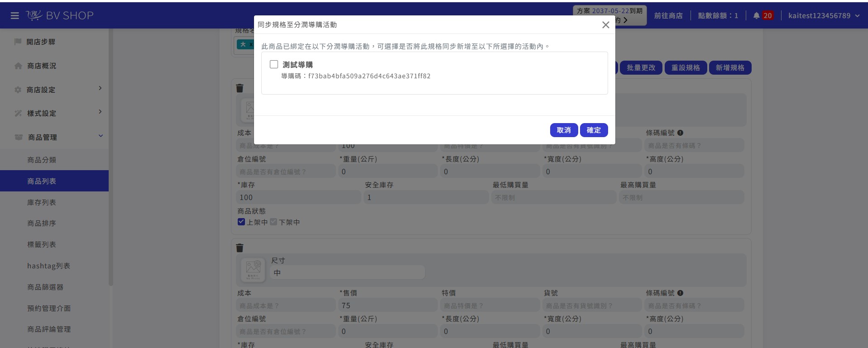Click the 重設規格 button
This screenshot has width=868, height=348.
point(686,68)
